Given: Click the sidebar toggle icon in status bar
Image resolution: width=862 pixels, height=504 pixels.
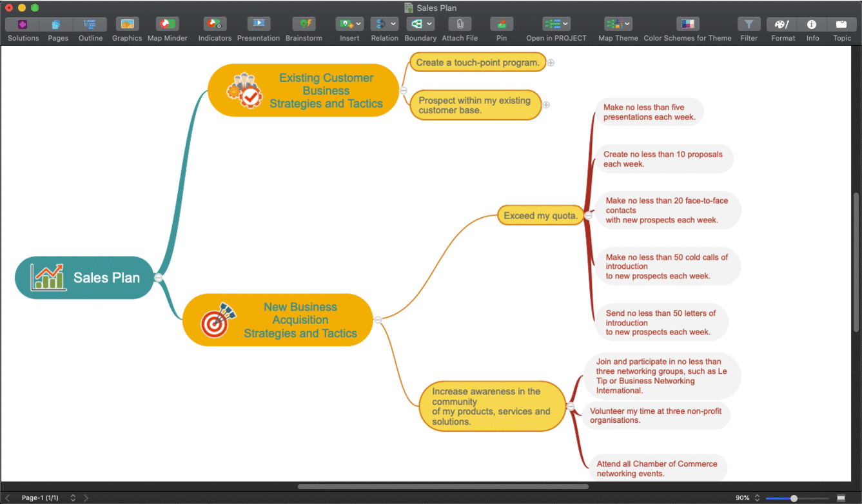Looking at the screenshot, I should 841,498.
